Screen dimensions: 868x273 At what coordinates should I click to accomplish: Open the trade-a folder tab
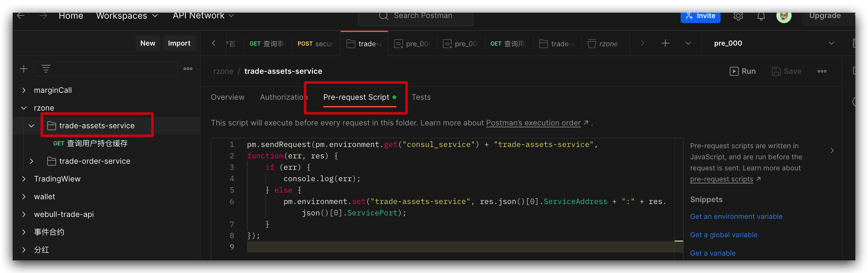click(x=364, y=44)
